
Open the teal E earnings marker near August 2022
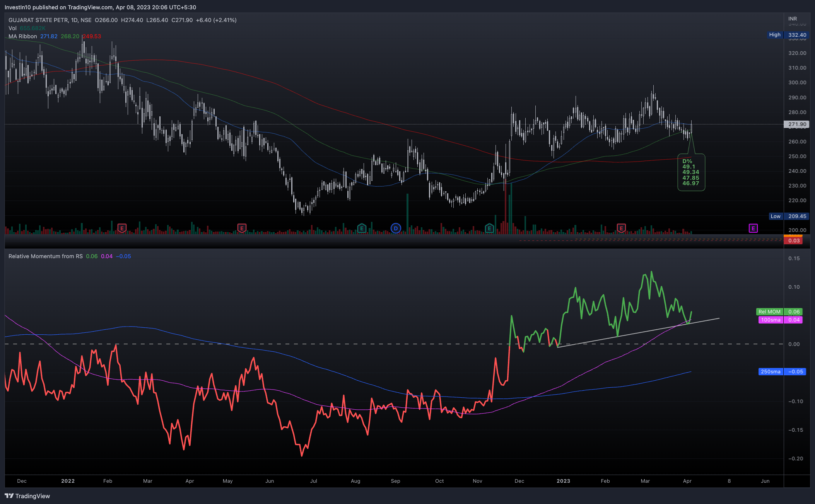click(362, 228)
